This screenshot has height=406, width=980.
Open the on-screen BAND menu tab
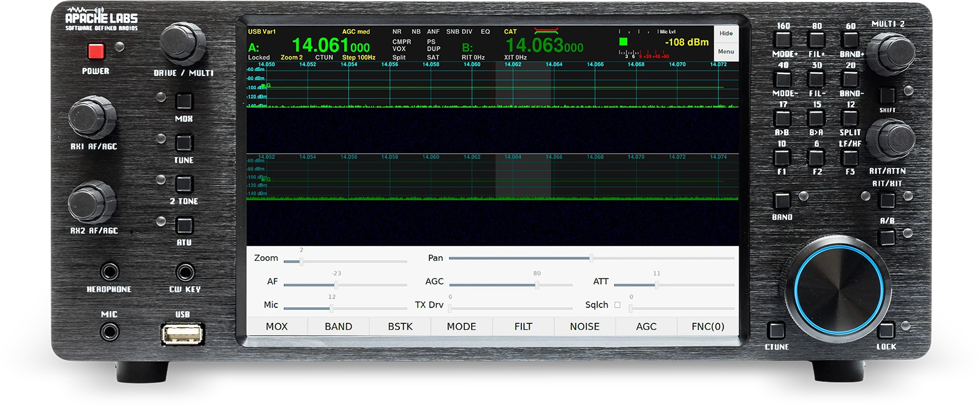pyautogui.click(x=338, y=326)
